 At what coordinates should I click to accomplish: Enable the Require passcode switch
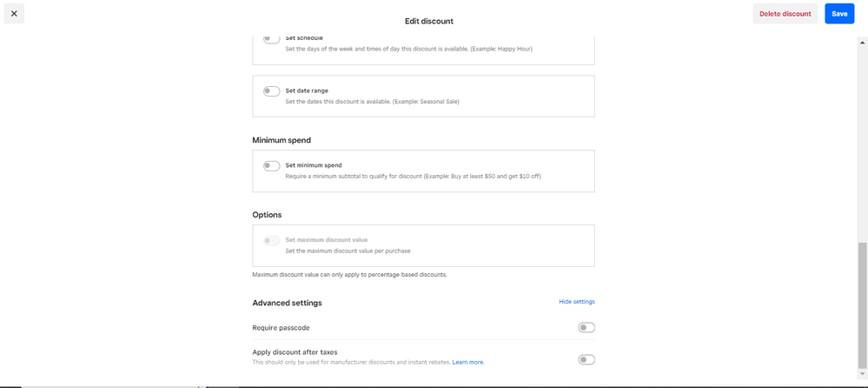586,328
